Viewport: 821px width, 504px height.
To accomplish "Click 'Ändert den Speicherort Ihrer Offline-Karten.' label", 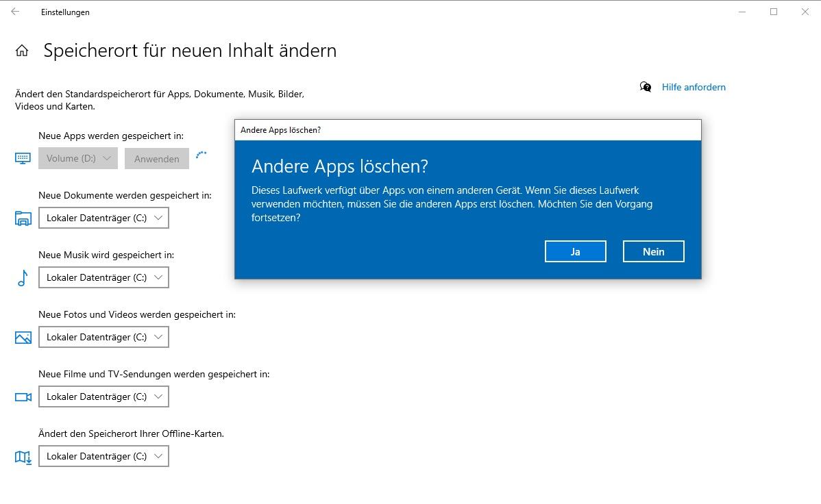I will point(131,433).
